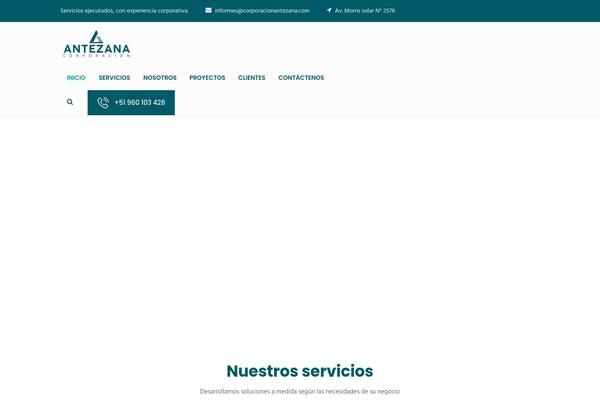Click the 'Servicios ejecutados, con experiencia corporativa' text

click(x=124, y=11)
